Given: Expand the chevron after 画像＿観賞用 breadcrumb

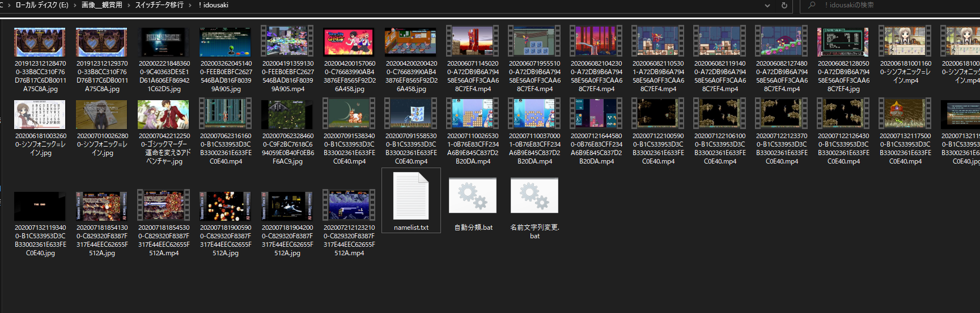Looking at the screenshot, I should (x=128, y=5).
